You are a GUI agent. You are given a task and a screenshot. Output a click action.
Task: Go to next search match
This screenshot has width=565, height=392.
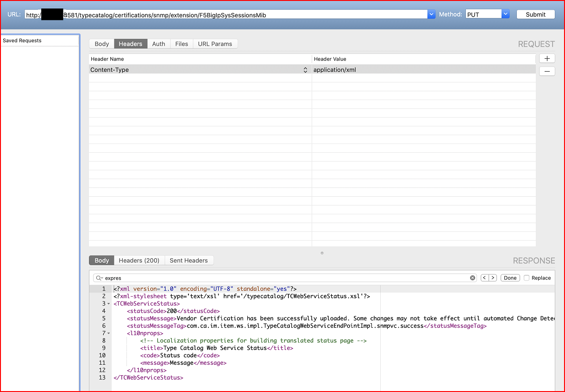pos(493,278)
